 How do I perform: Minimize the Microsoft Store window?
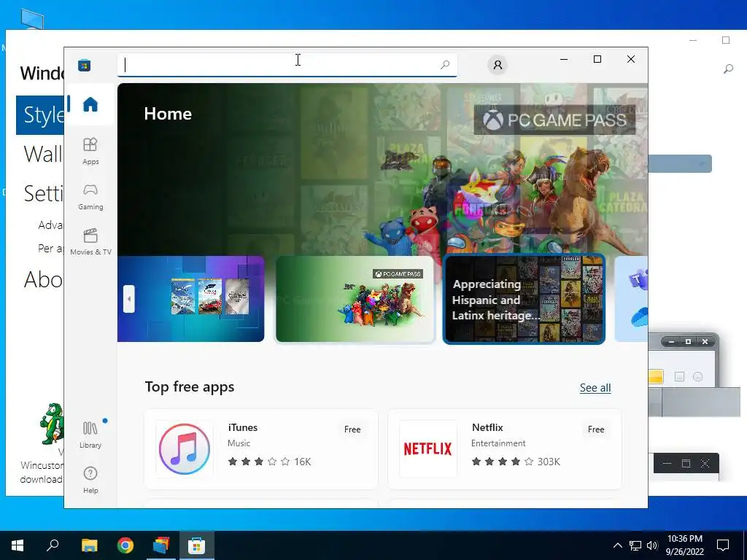point(564,59)
